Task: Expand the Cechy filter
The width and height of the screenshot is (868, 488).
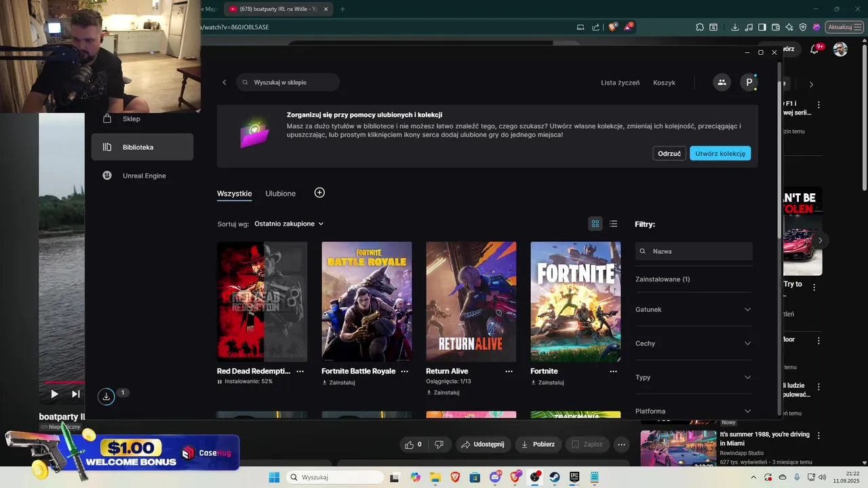Action: coord(693,343)
